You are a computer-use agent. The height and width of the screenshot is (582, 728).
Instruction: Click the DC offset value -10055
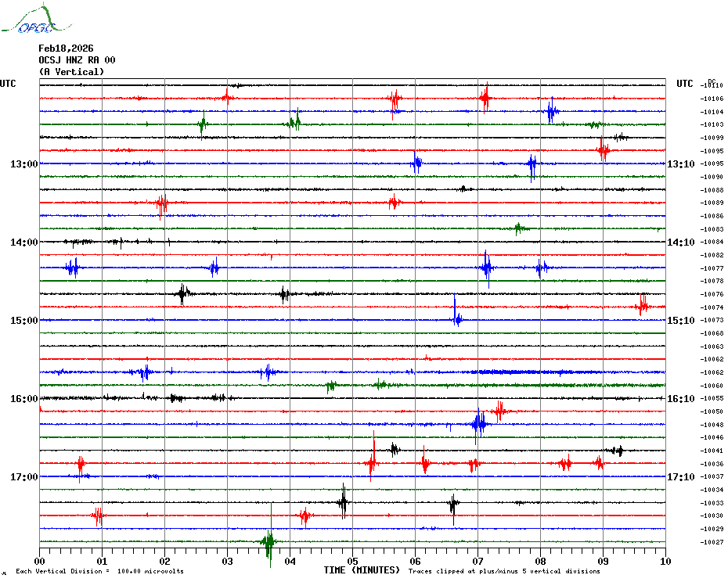tap(712, 398)
